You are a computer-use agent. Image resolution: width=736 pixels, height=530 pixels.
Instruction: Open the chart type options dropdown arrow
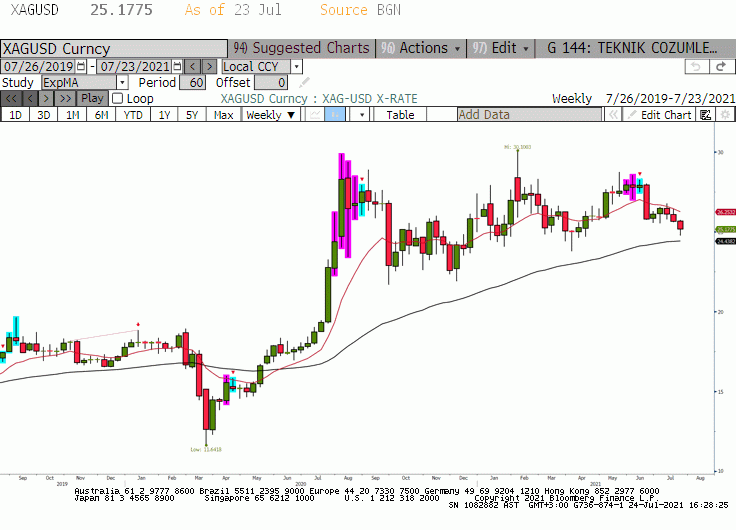point(361,115)
